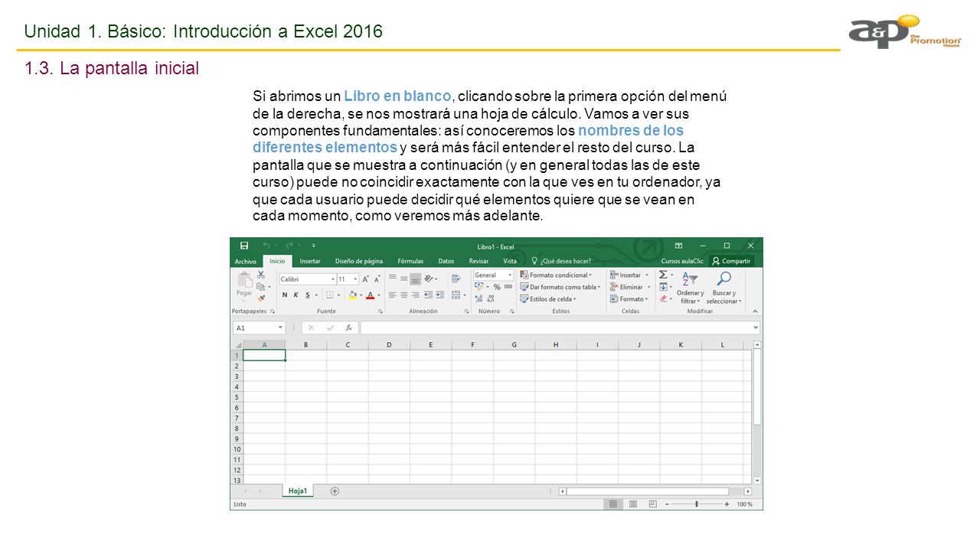
Task: Click Eliminar button in Celdas group
Action: pyautogui.click(x=629, y=287)
